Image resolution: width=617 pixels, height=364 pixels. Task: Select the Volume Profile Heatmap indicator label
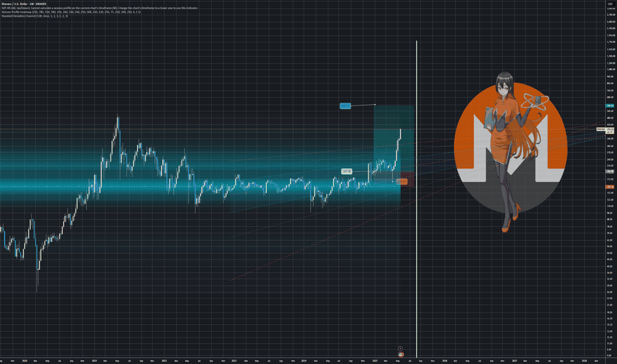71,12
